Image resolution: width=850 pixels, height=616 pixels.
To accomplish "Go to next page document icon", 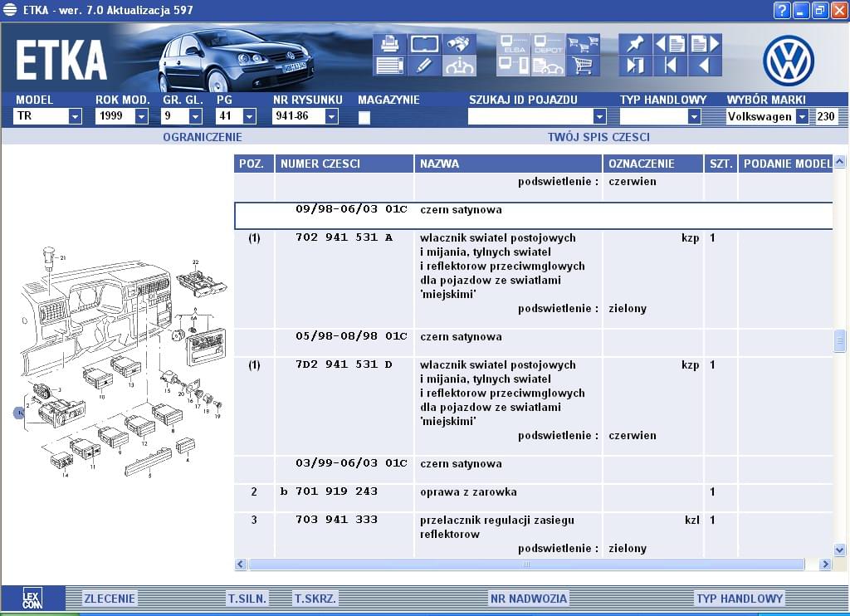I will coord(705,44).
